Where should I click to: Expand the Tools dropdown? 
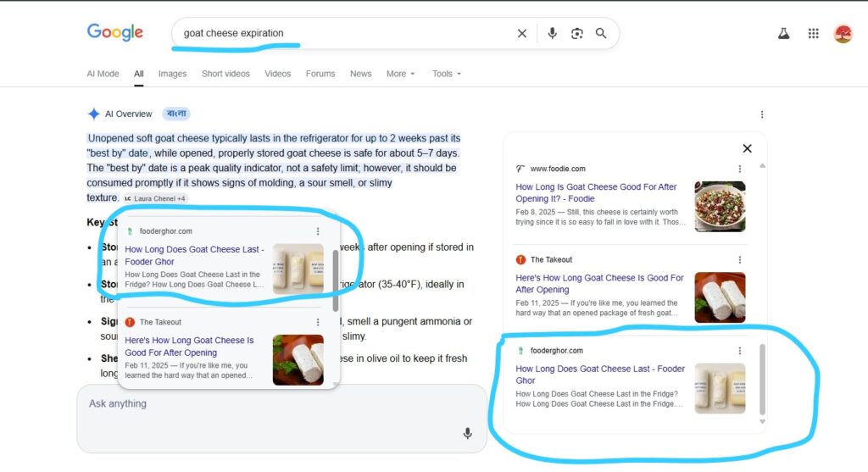click(446, 74)
